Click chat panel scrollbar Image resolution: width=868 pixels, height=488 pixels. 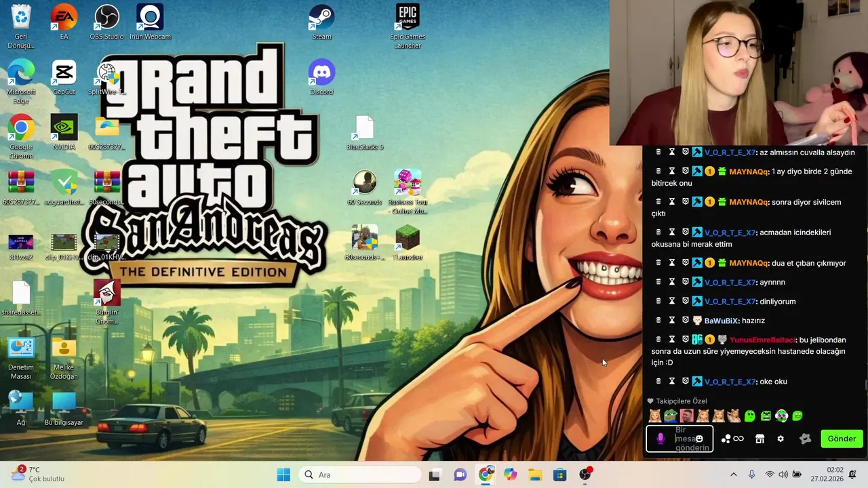coord(865,385)
